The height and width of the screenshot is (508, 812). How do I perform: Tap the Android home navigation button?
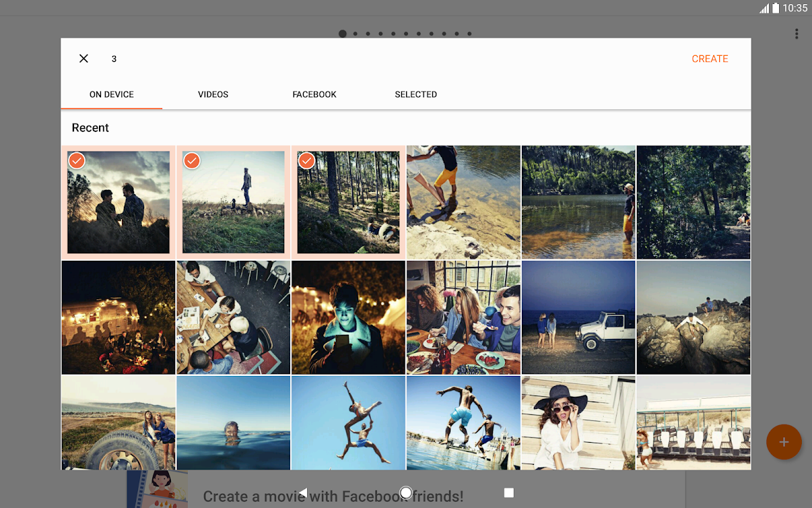pyautogui.click(x=406, y=493)
